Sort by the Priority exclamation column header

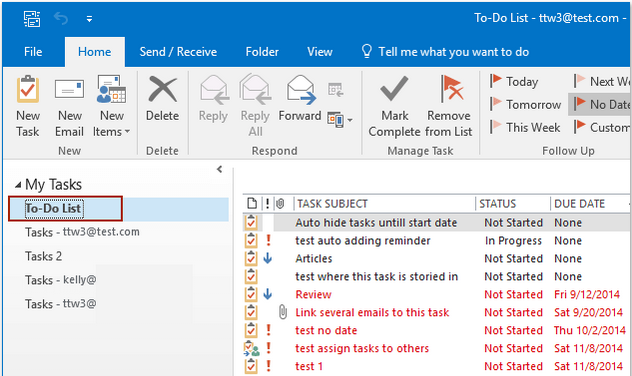pyautogui.click(x=267, y=204)
